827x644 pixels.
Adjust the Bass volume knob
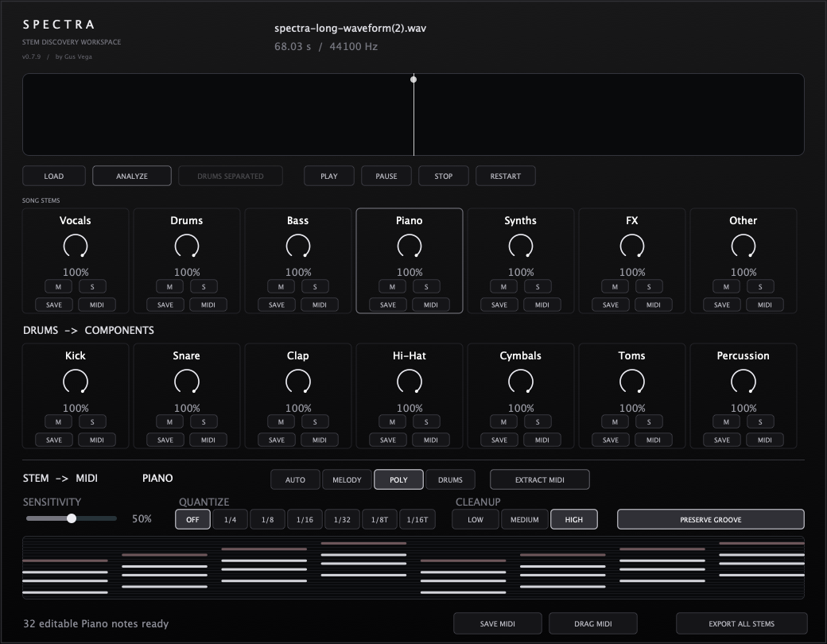298,246
